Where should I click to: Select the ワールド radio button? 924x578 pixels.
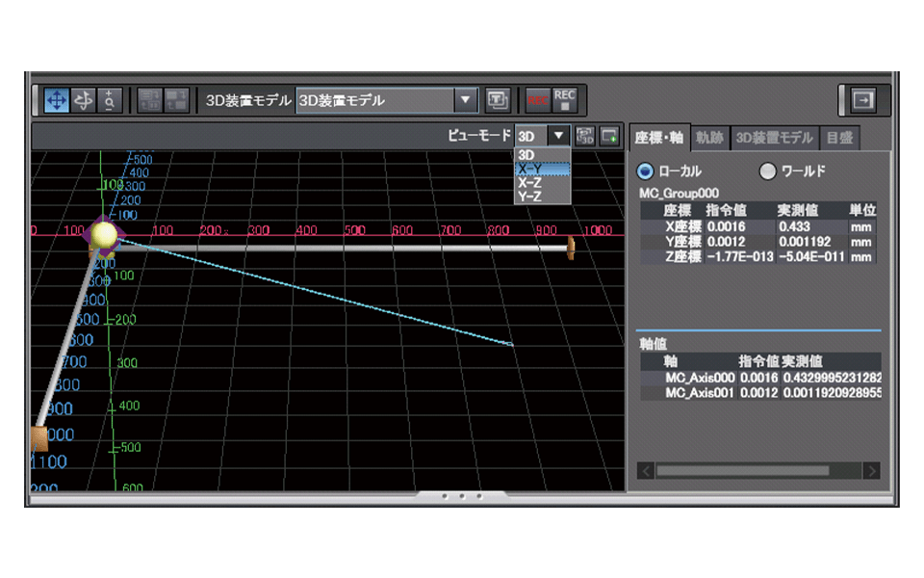coord(767,171)
